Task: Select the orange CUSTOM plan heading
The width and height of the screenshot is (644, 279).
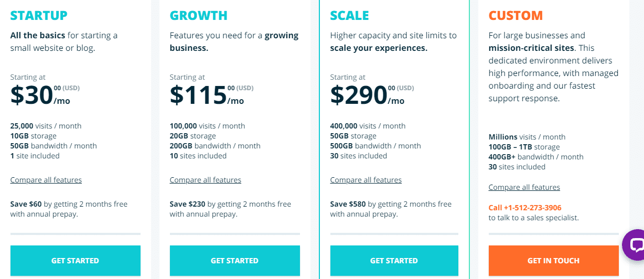Action: pyautogui.click(x=516, y=16)
